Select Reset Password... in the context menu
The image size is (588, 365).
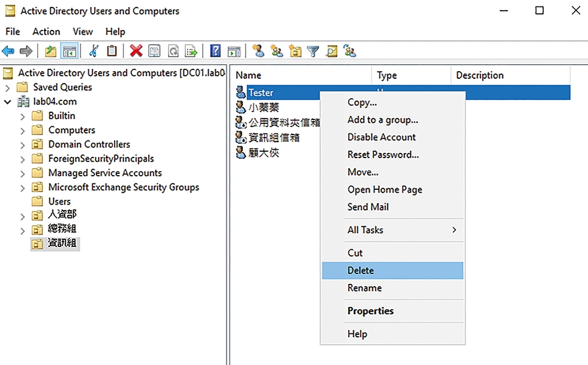(392, 155)
